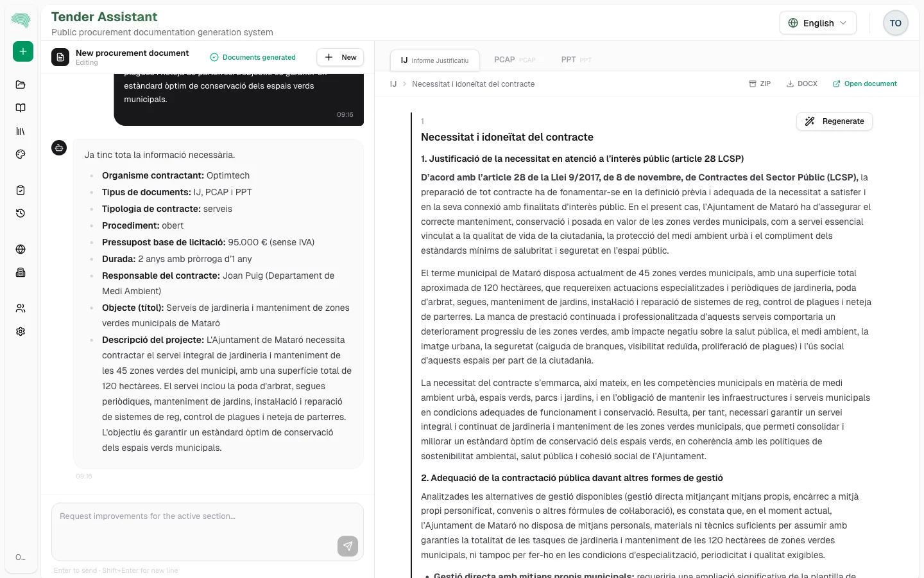Send the chat message via paper plane icon

click(x=348, y=545)
